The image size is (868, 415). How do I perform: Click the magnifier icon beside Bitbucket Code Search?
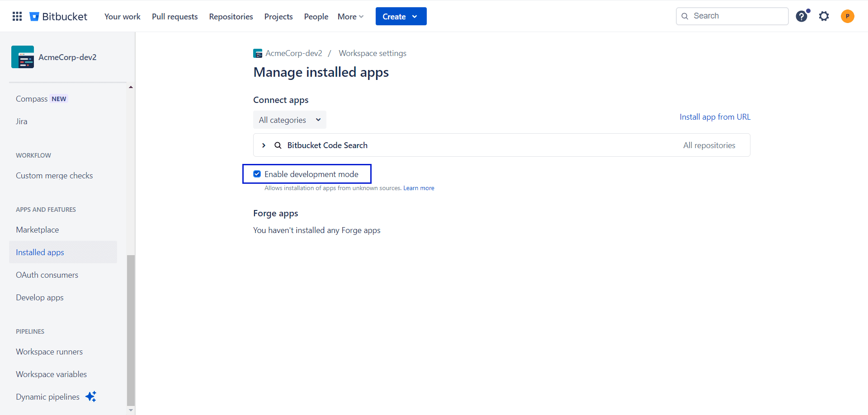278,145
